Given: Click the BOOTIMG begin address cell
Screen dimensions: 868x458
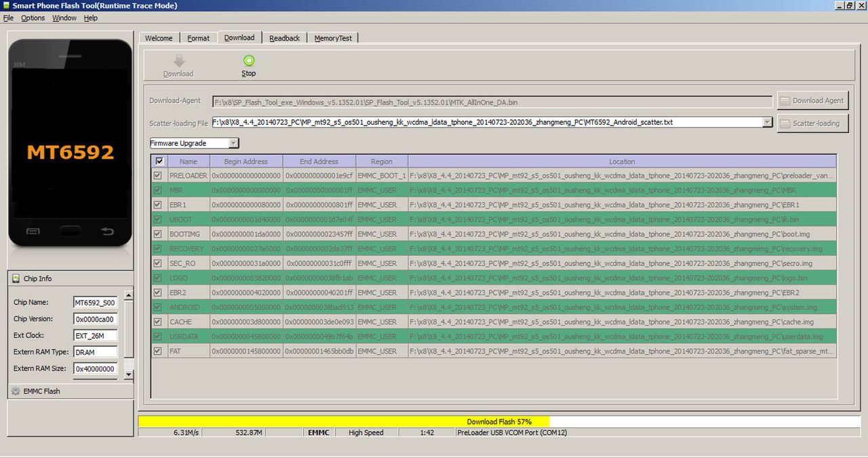Looking at the screenshot, I should (x=246, y=234).
